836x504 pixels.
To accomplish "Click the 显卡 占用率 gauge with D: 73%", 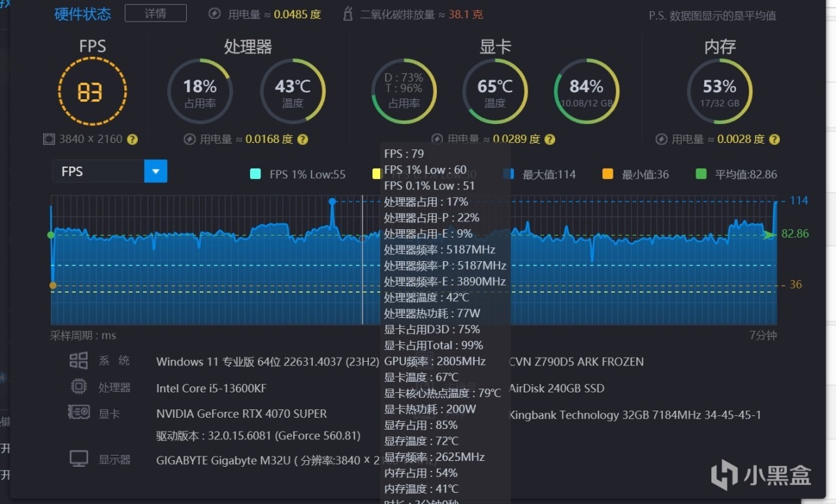I will [404, 91].
